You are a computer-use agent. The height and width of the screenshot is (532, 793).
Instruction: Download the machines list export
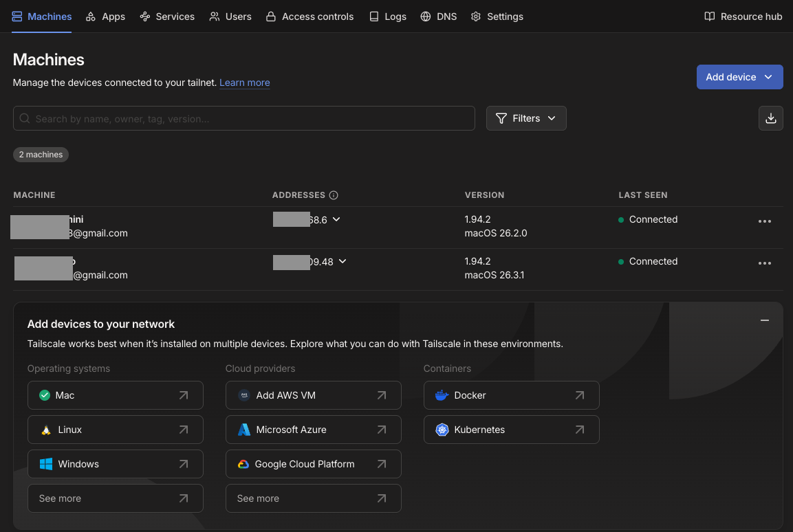tap(770, 118)
